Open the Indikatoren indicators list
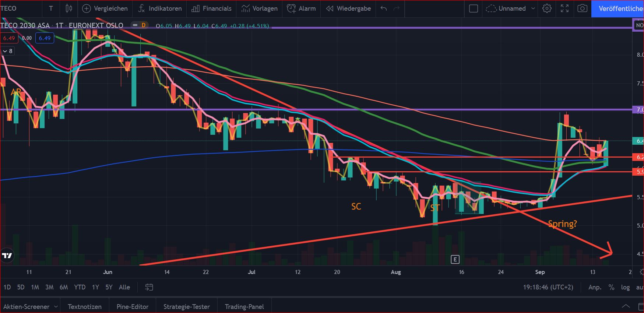 tap(160, 8)
